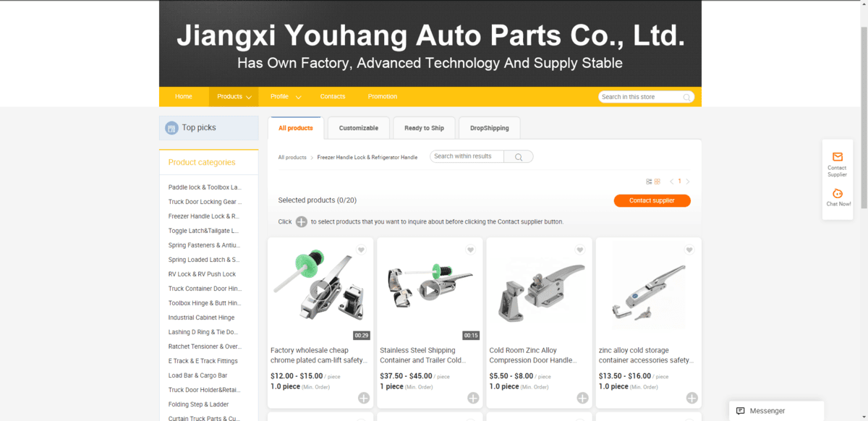Image resolution: width=868 pixels, height=421 pixels.
Task: Click the Search in this store field
Action: click(640, 97)
